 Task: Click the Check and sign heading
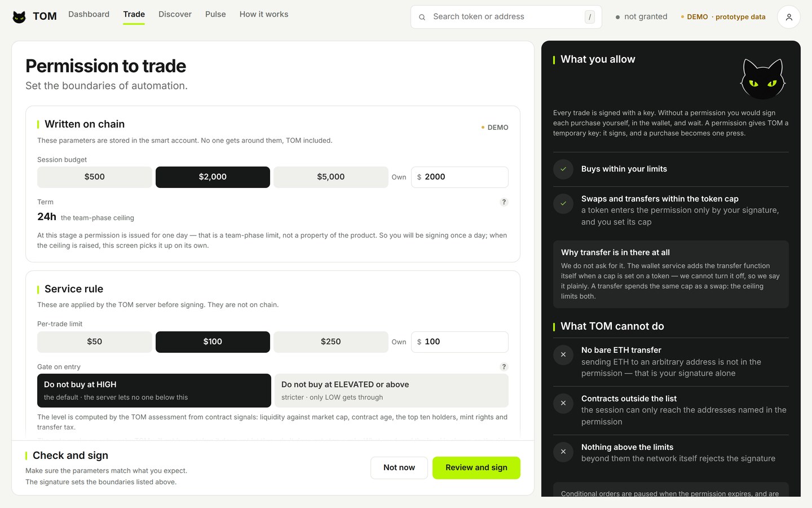[x=70, y=456]
